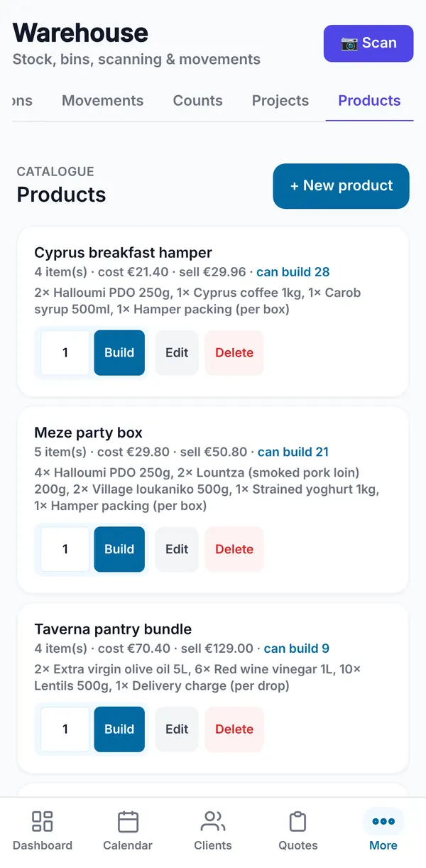Screen dimensions: 426x868
Task: Build the Cyprus breakfast hamper
Action: coord(119,352)
